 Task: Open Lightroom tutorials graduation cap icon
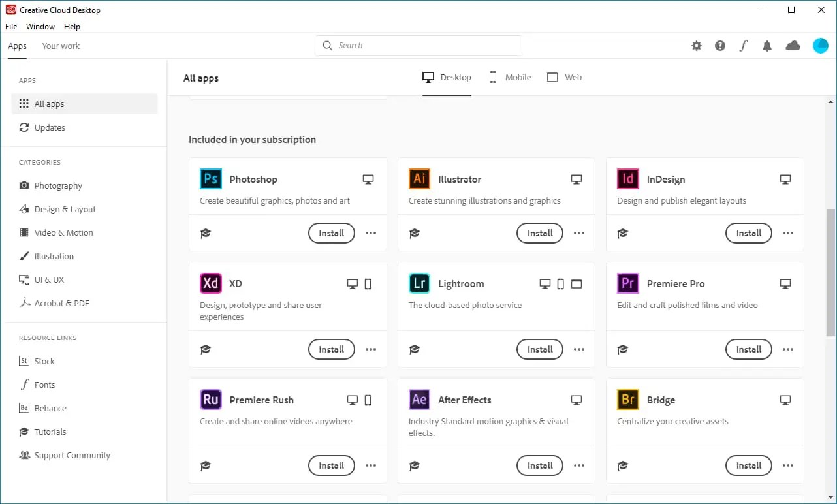pyautogui.click(x=414, y=349)
